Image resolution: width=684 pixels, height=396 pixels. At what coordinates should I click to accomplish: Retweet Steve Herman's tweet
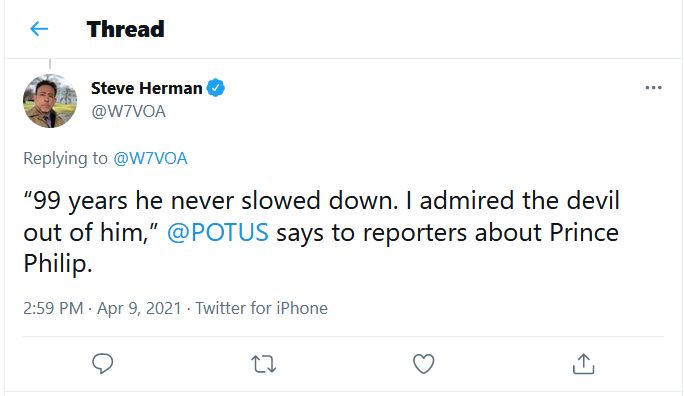263,364
